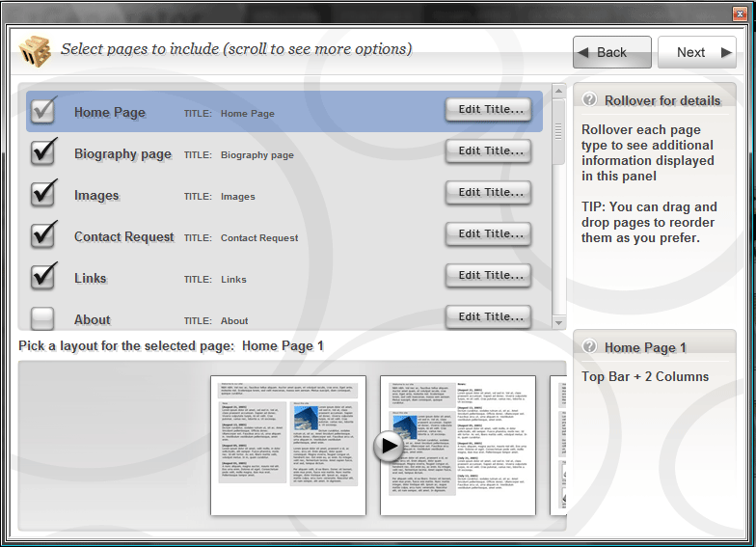Click the 'Top Bar + 2 Columns' description text
The width and height of the screenshot is (756, 547).
[x=645, y=376]
